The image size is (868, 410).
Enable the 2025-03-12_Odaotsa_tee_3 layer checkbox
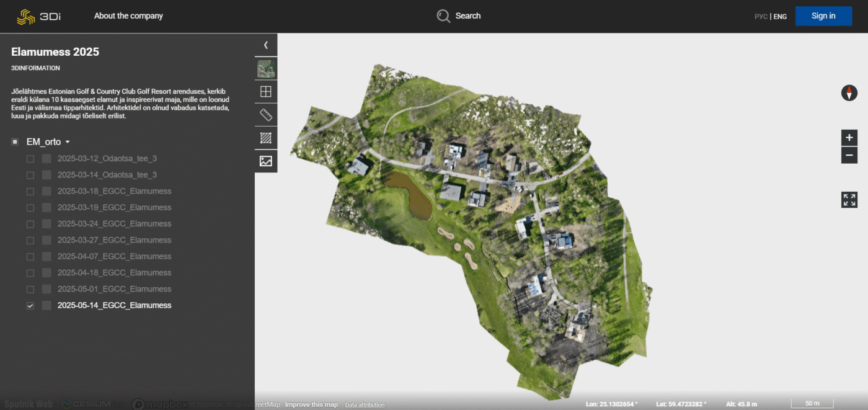click(x=30, y=159)
